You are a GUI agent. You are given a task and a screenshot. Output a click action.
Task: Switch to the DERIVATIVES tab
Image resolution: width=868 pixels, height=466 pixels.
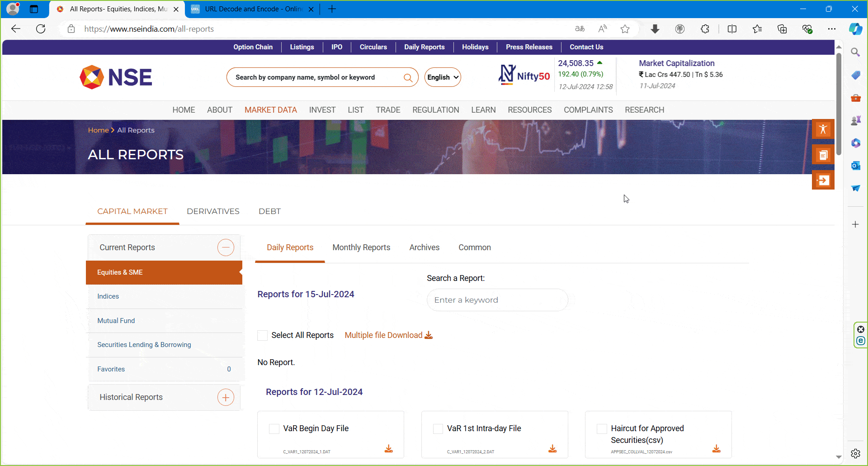click(213, 211)
